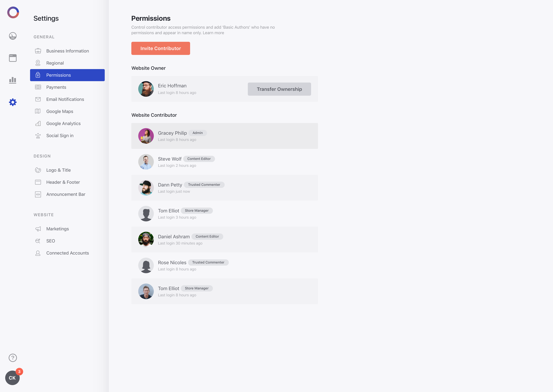Open the analytics icon in the left rail
Image resolution: width=553 pixels, height=392 pixels.
click(x=13, y=80)
